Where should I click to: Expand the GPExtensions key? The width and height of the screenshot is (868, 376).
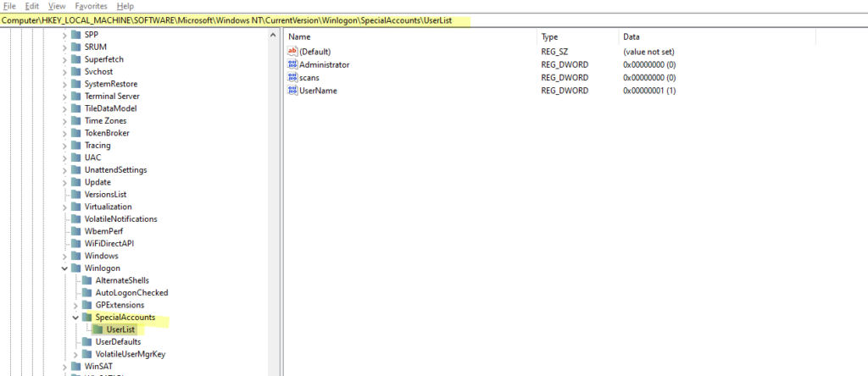(75, 305)
